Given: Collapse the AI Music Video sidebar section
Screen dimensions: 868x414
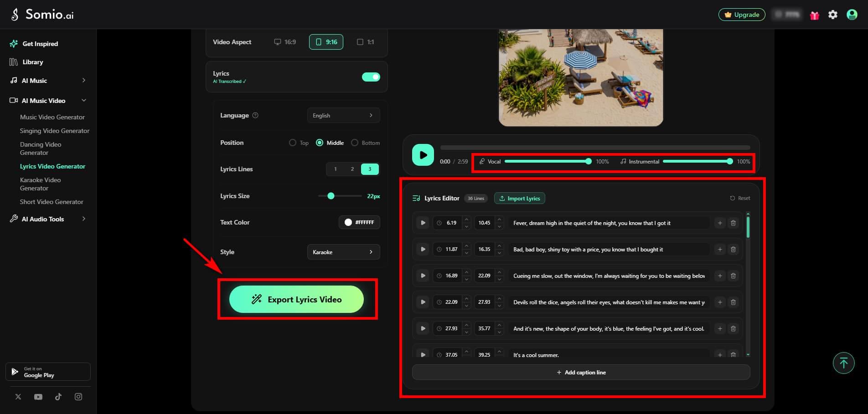Looking at the screenshot, I should [x=48, y=100].
